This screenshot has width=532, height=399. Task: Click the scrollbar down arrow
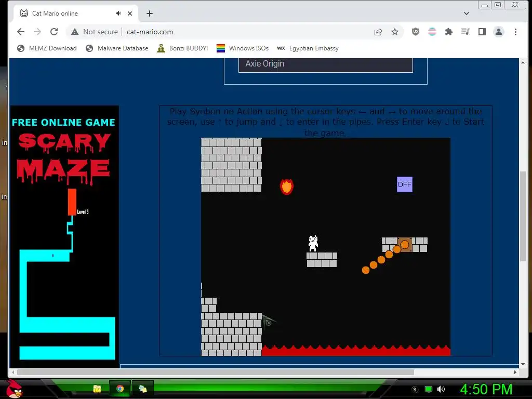point(523,364)
